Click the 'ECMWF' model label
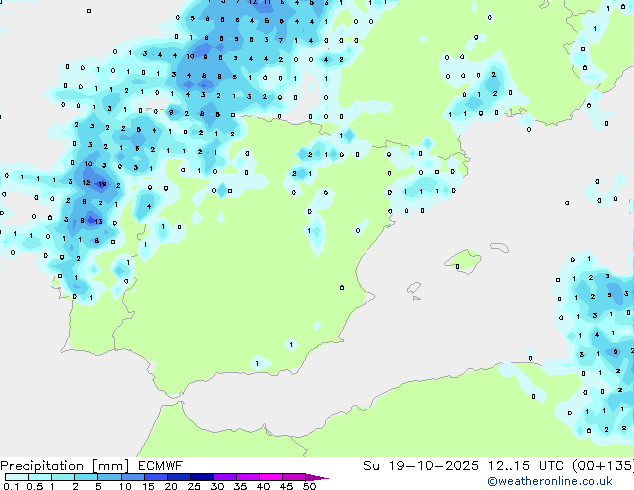Viewport: 634px width, 490px height. [x=161, y=466]
